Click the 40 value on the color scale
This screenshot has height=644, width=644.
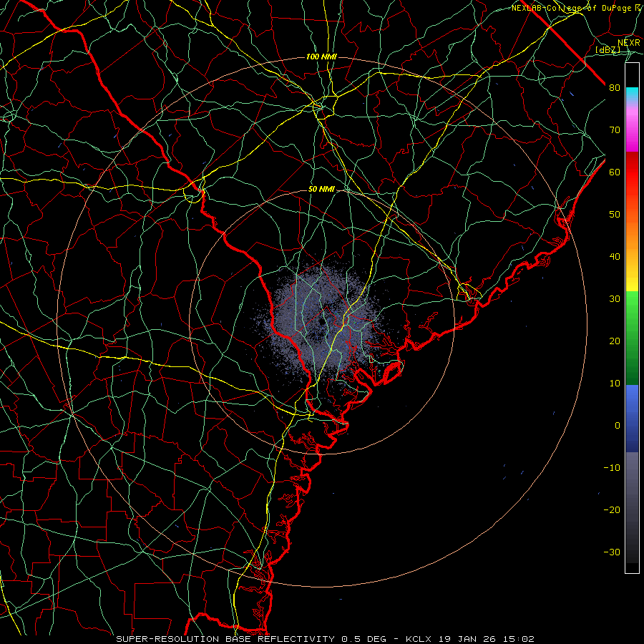(615, 257)
